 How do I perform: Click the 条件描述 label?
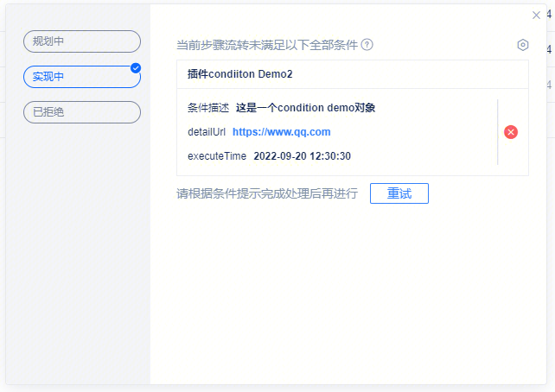(208, 108)
